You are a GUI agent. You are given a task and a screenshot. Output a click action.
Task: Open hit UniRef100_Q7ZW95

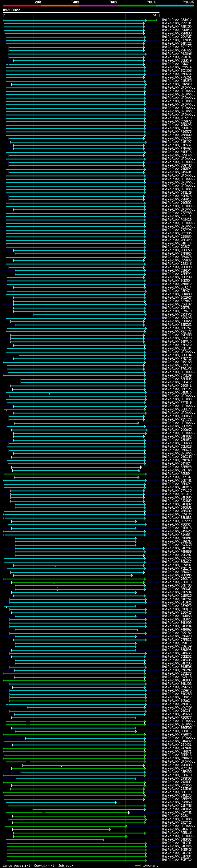[x=177, y=40]
